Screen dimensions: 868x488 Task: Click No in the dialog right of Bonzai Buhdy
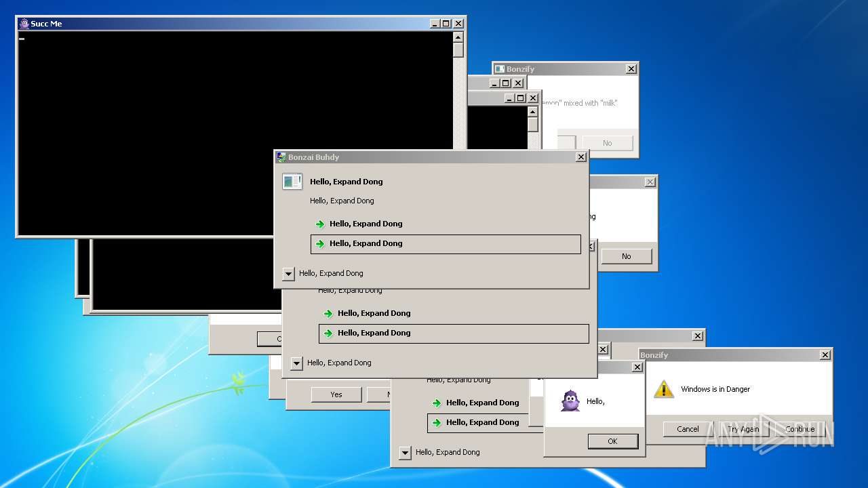pos(627,256)
